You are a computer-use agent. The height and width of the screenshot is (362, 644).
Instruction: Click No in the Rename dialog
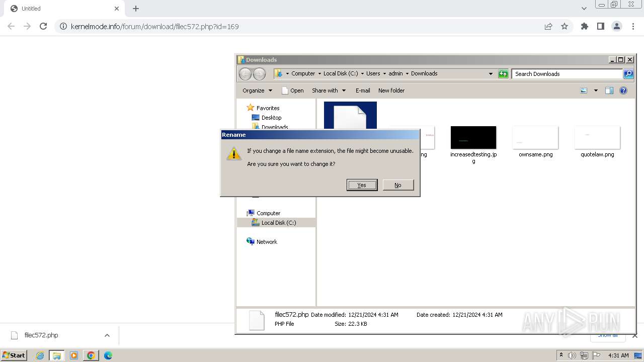[x=398, y=185]
